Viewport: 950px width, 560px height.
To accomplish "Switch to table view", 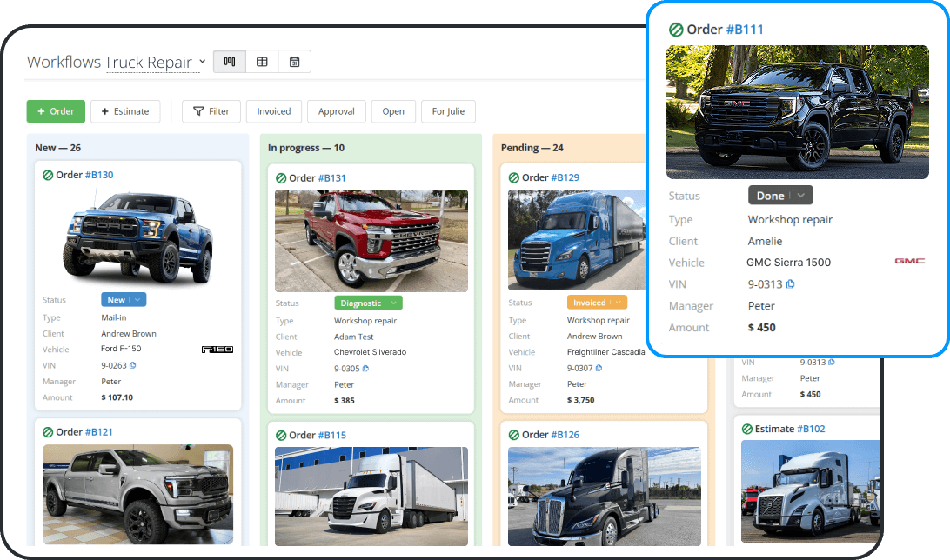I will [262, 61].
